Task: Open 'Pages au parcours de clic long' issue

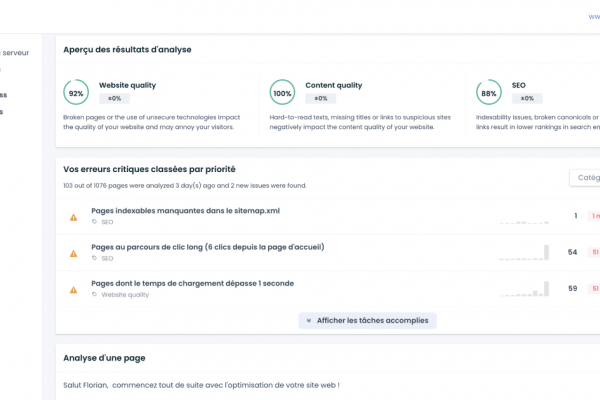Action: [x=208, y=247]
